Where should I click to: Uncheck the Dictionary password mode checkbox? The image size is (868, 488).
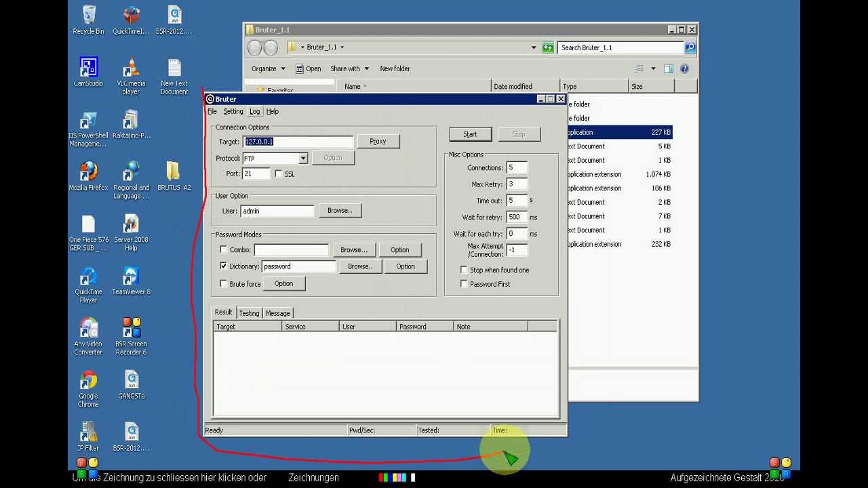(224, 266)
